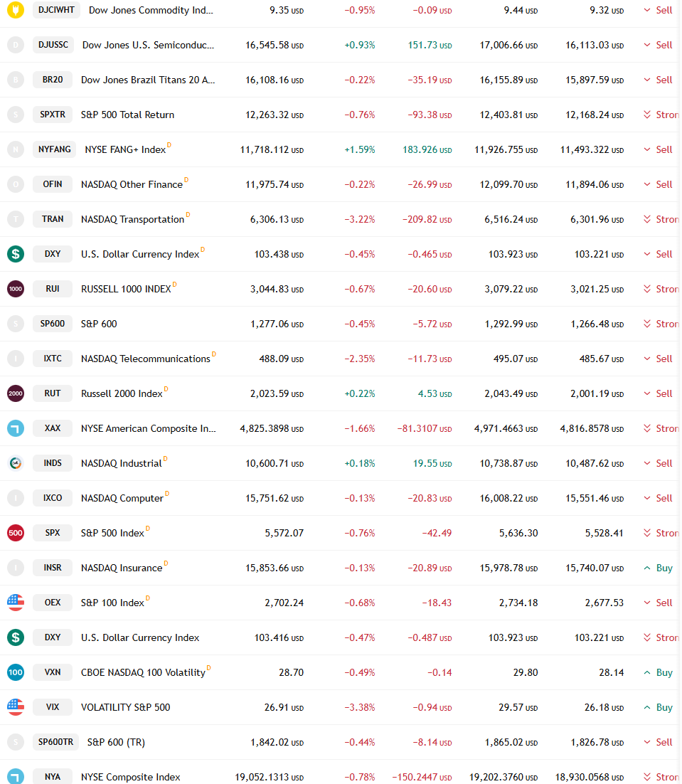
Task: Click the TRAN placeholder logo icon
Action: click(16, 219)
